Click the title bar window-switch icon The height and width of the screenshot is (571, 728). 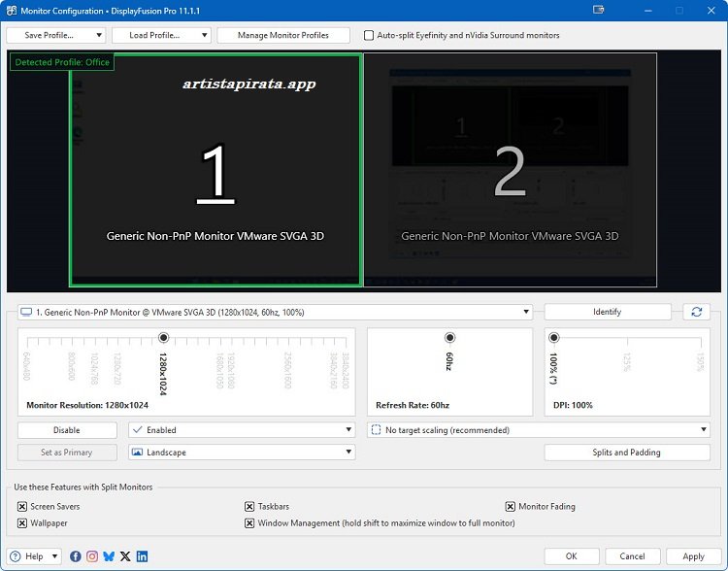[x=599, y=10]
